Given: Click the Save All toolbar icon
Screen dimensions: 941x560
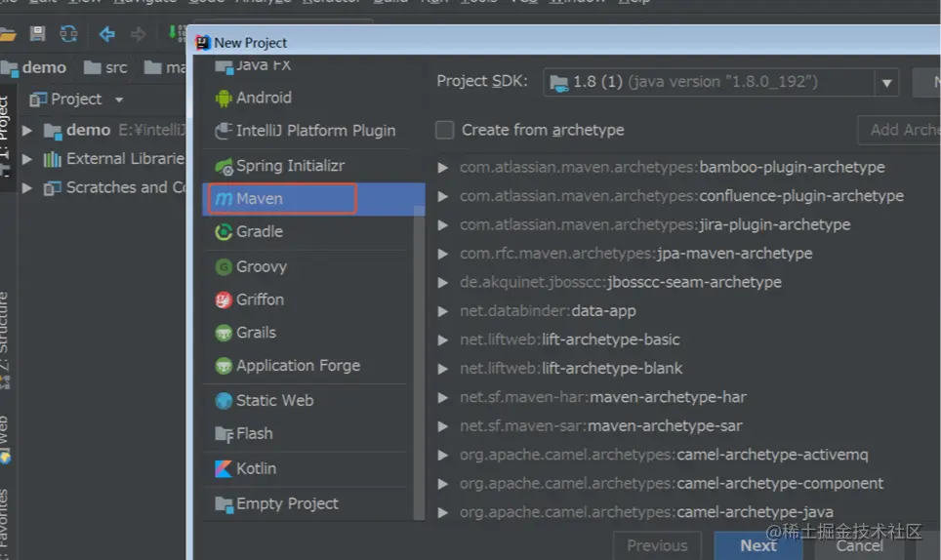Looking at the screenshot, I should [x=37, y=33].
